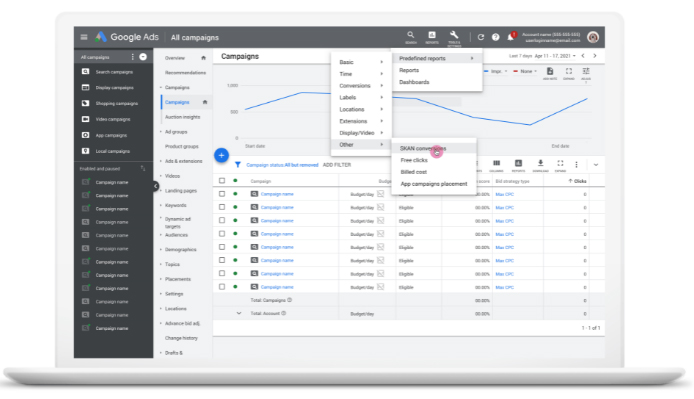Open the Columns icon in table toolbar
The width and height of the screenshot is (694, 399).
497,166
